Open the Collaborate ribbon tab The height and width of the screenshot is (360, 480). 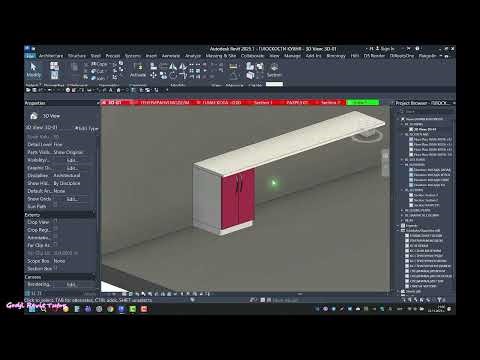[252, 56]
